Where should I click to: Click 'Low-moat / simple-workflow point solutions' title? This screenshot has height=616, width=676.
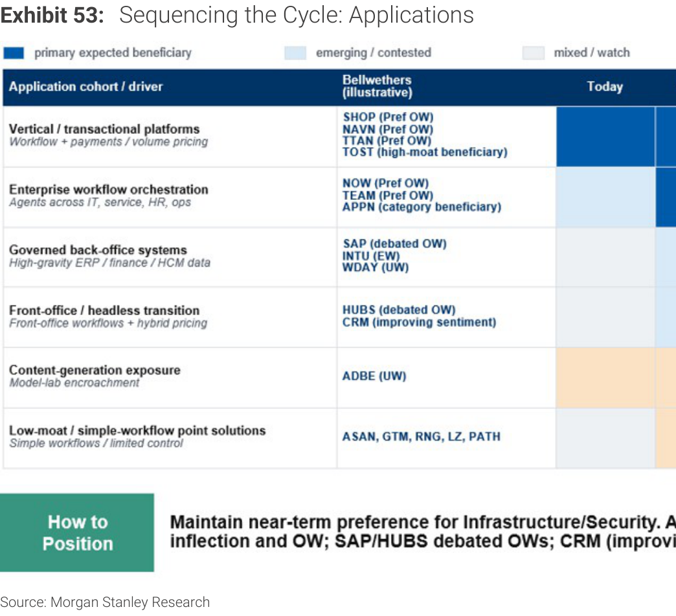[x=137, y=430]
